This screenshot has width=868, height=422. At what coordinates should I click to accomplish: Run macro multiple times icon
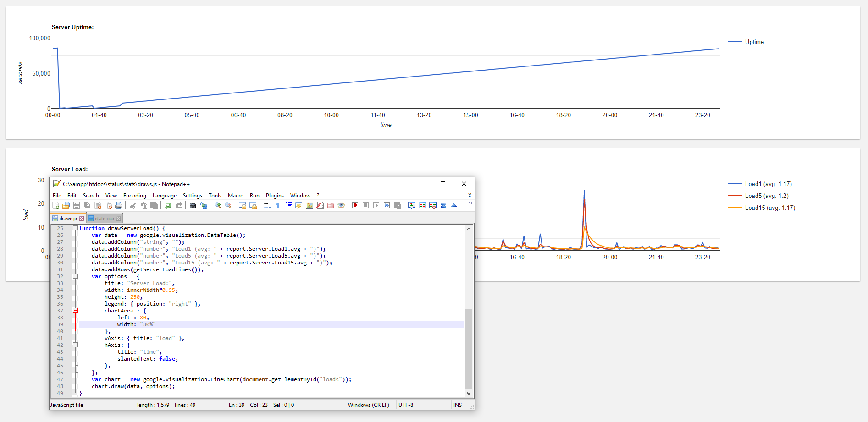tap(387, 205)
